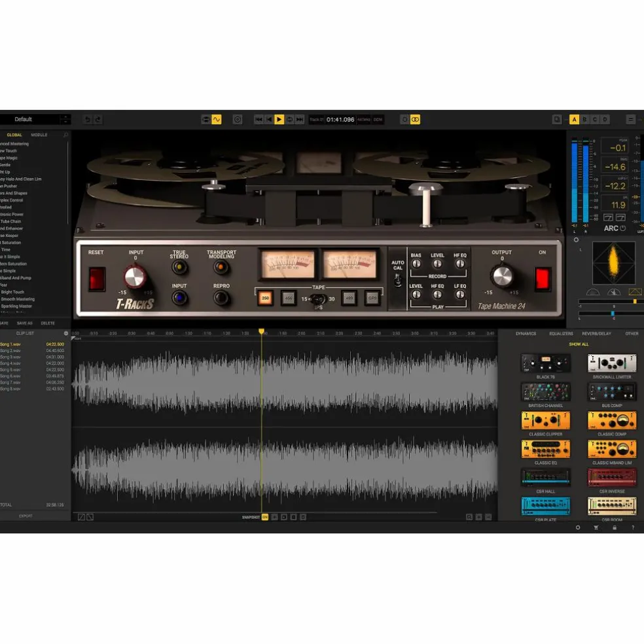Select snapshot C
This screenshot has width=644, height=644.
[595, 120]
